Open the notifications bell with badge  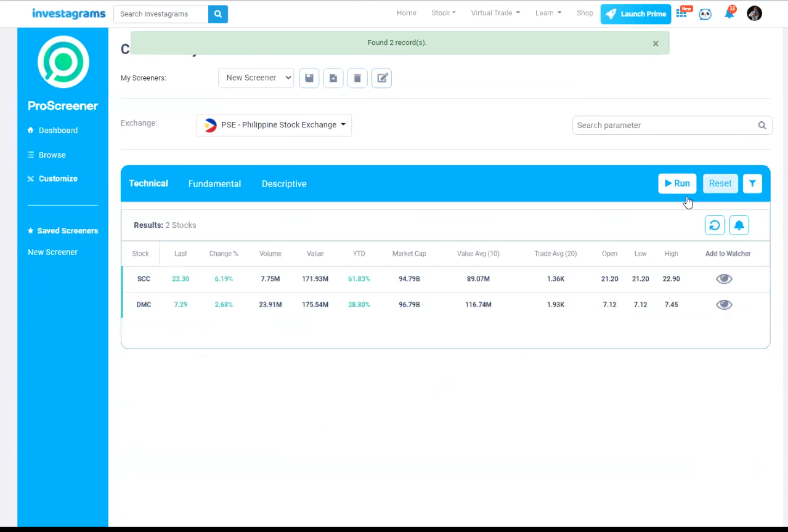(x=729, y=13)
